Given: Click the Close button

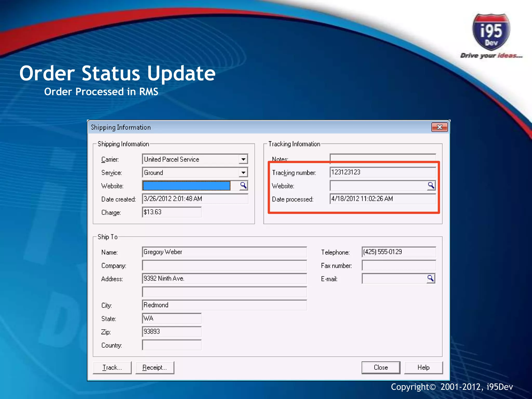Looking at the screenshot, I should pos(381,368).
